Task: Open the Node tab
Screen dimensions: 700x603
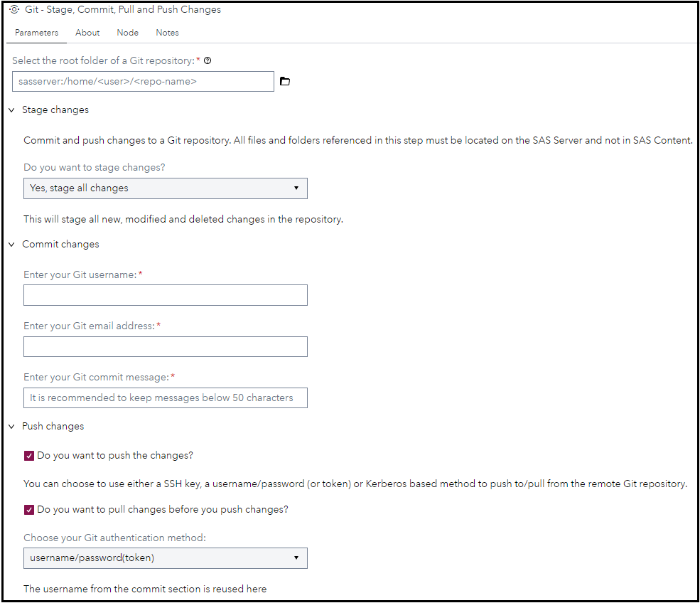Action: (128, 33)
